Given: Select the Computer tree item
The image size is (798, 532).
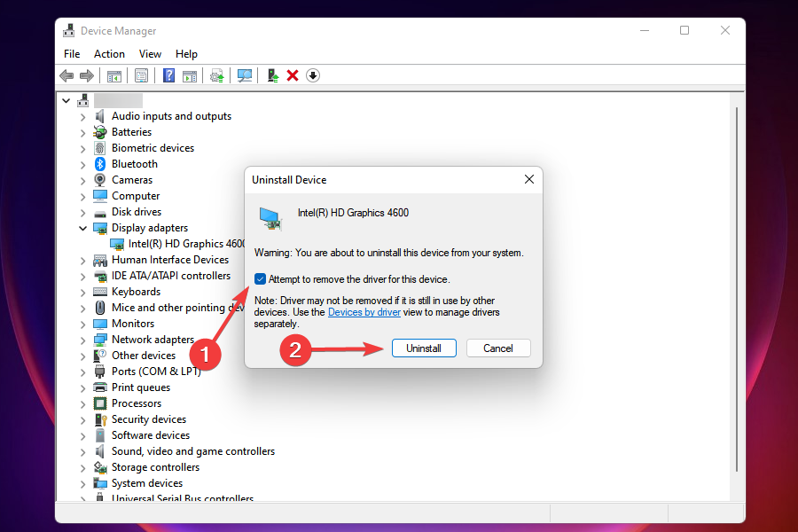Looking at the screenshot, I should (136, 196).
